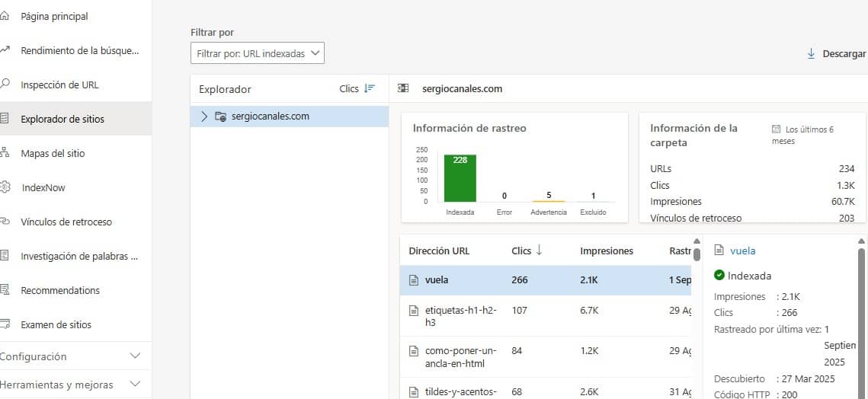Open IndexNow section

tap(43, 187)
